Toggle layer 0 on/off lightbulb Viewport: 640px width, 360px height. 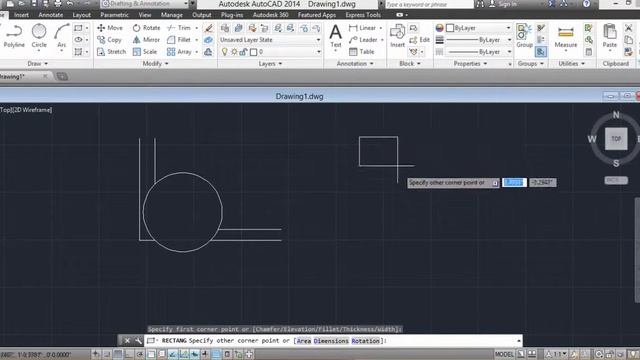coord(224,52)
